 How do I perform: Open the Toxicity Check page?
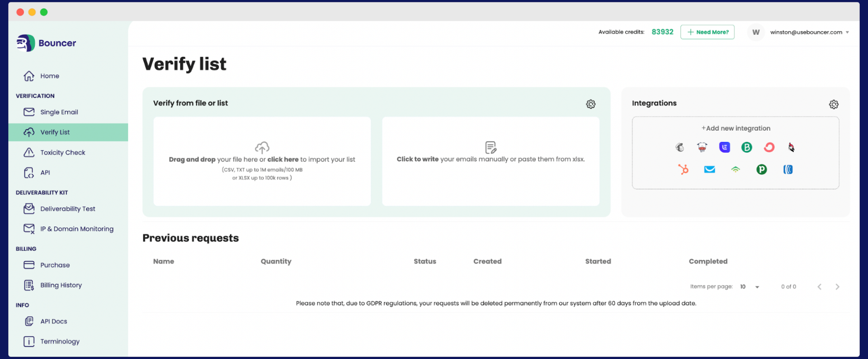54,152
